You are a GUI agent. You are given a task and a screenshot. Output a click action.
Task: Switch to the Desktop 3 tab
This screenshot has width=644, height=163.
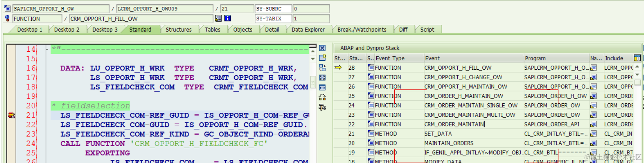[105, 29]
